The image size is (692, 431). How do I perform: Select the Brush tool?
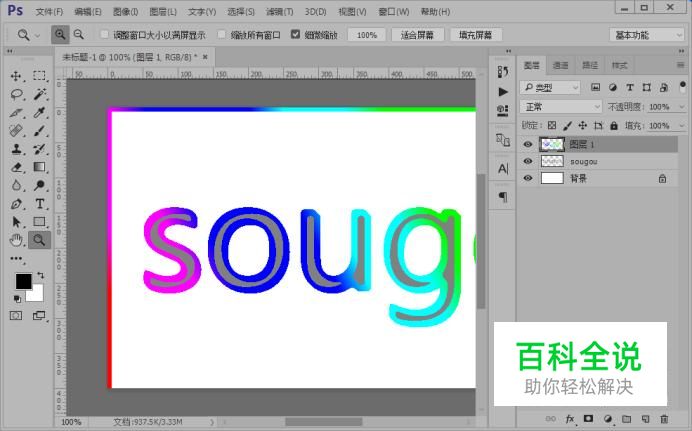pyautogui.click(x=39, y=131)
